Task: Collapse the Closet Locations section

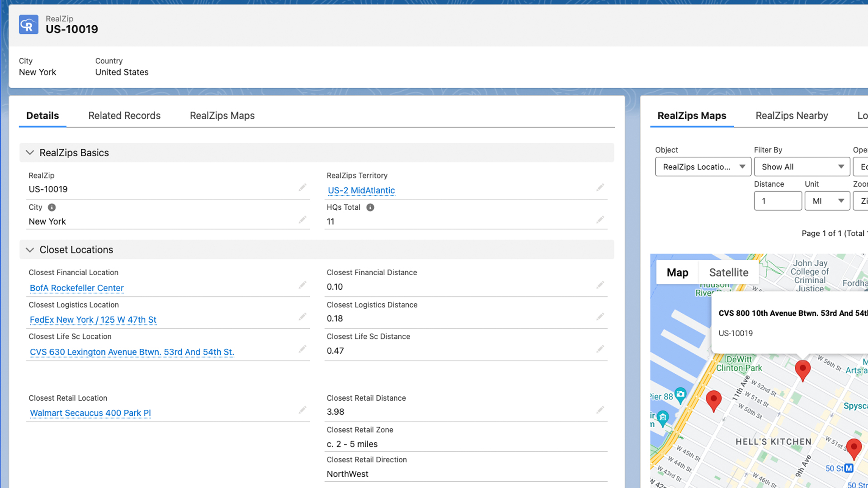Action: coord(30,250)
